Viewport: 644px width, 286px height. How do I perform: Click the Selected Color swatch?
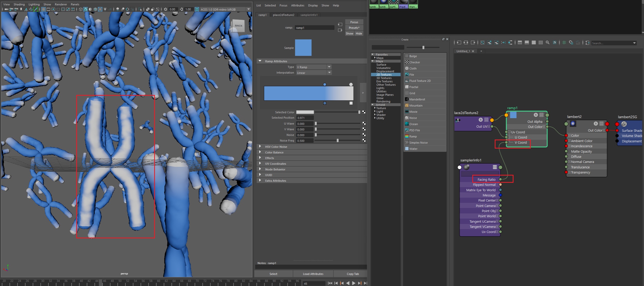pos(305,112)
